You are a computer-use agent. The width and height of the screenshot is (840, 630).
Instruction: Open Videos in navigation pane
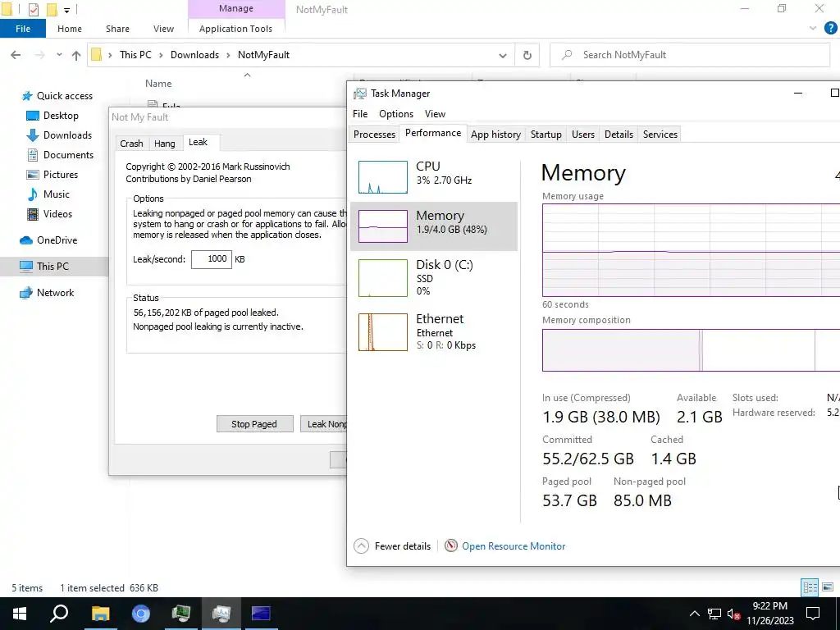[x=49, y=214]
